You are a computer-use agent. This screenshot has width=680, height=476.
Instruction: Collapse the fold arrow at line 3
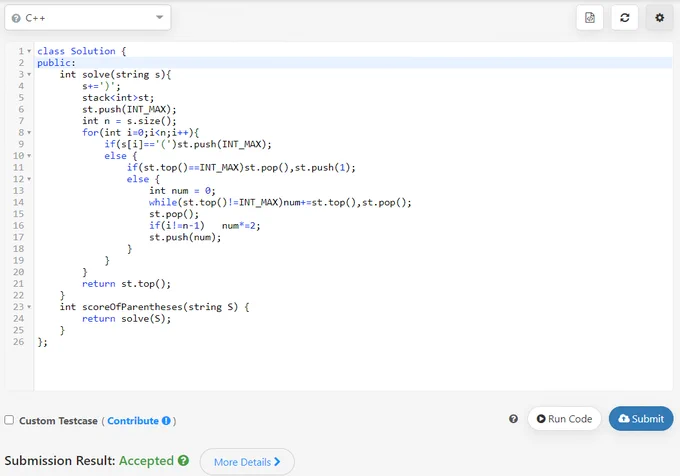pyautogui.click(x=29, y=75)
